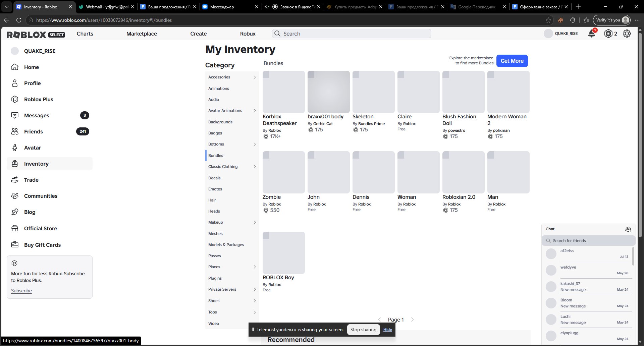Open the browser favorites list icon
Viewport: 644px width, 346px height.
586,20
